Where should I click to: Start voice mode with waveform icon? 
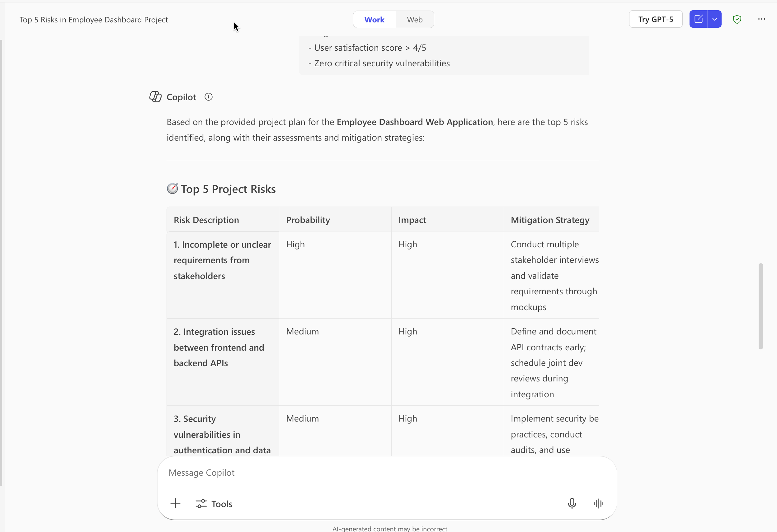tap(598, 503)
